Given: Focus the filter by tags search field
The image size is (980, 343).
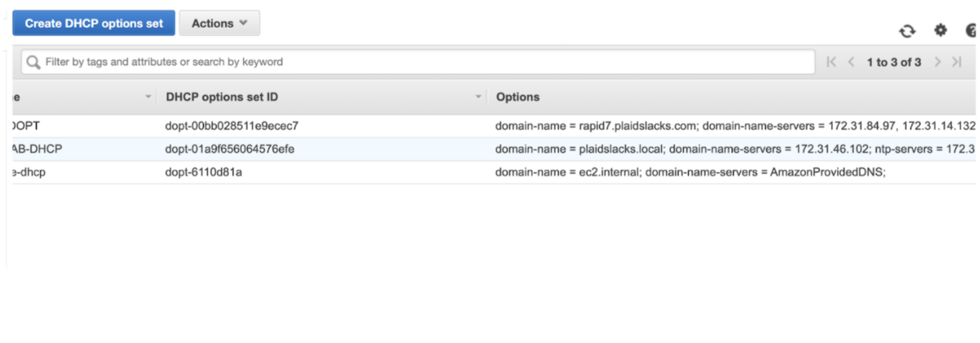Looking at the screenshot, I should (x=423, y=62).
